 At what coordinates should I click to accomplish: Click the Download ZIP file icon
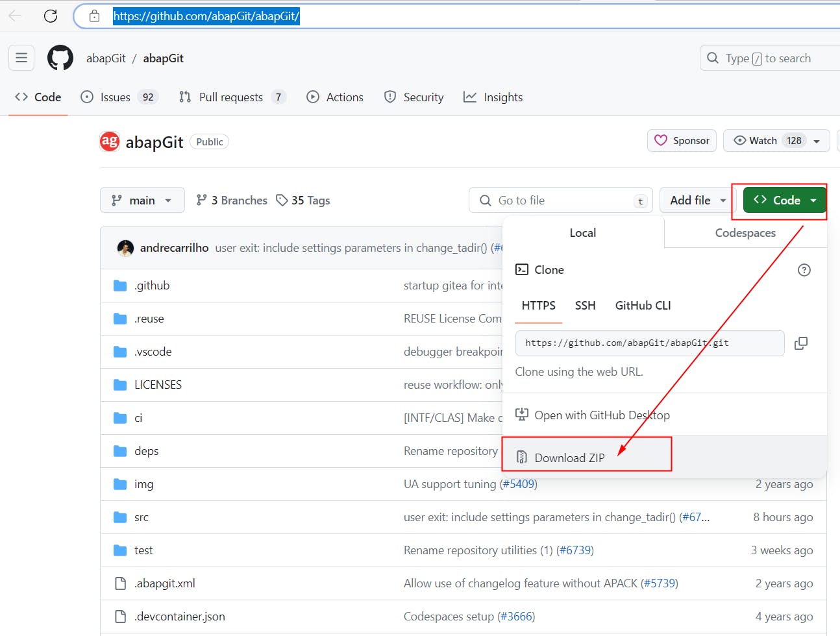pyautogui.click(x=522, y=458)
